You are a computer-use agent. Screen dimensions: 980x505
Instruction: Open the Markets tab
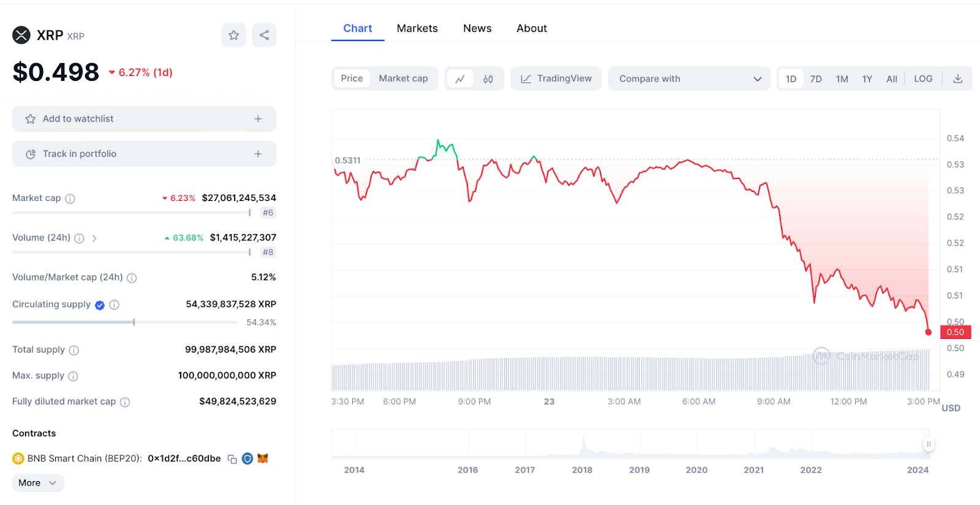417,28
